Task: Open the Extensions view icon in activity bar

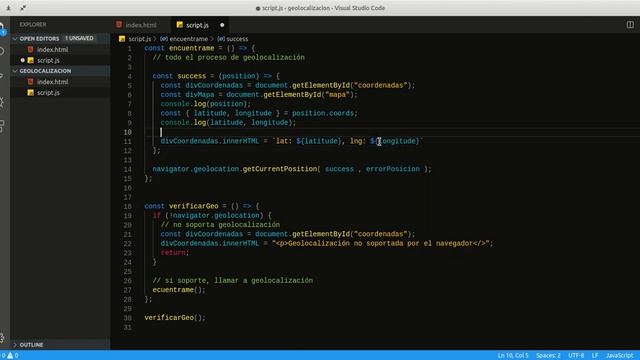Action: pos(2,126)
